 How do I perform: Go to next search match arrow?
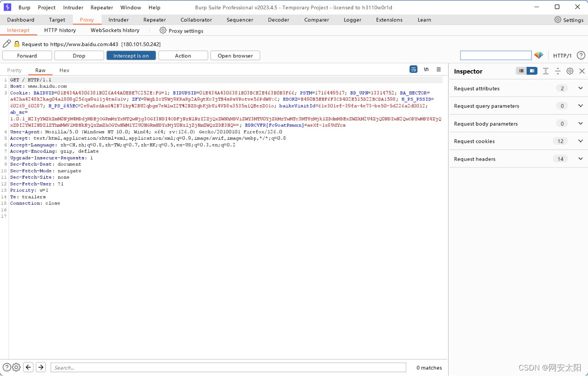[x=41, y=367]
